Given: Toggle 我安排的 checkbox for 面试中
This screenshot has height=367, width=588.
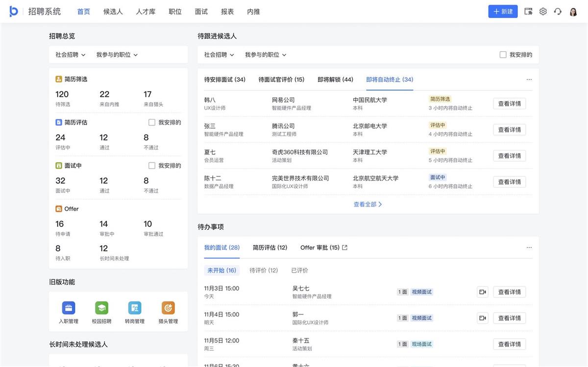Looking at the screenshot, I should click(x=152, y=166).
